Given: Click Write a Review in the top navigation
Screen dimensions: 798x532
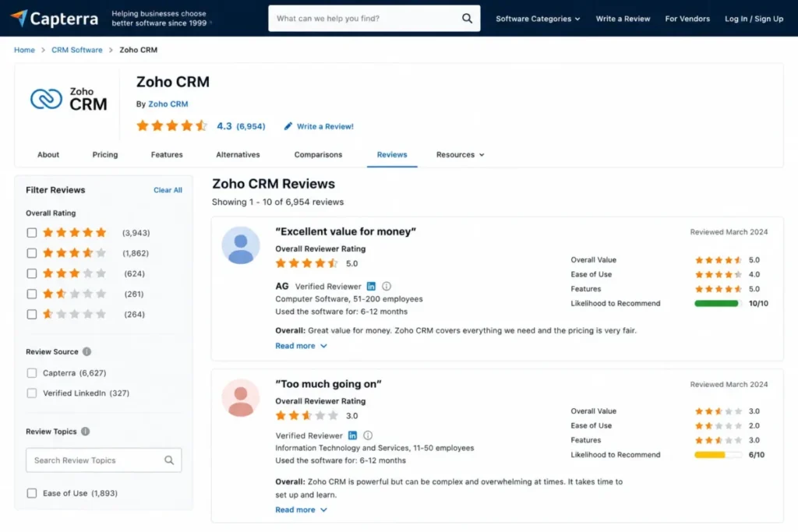Looking at the screenshot, I should pos(623,19).
